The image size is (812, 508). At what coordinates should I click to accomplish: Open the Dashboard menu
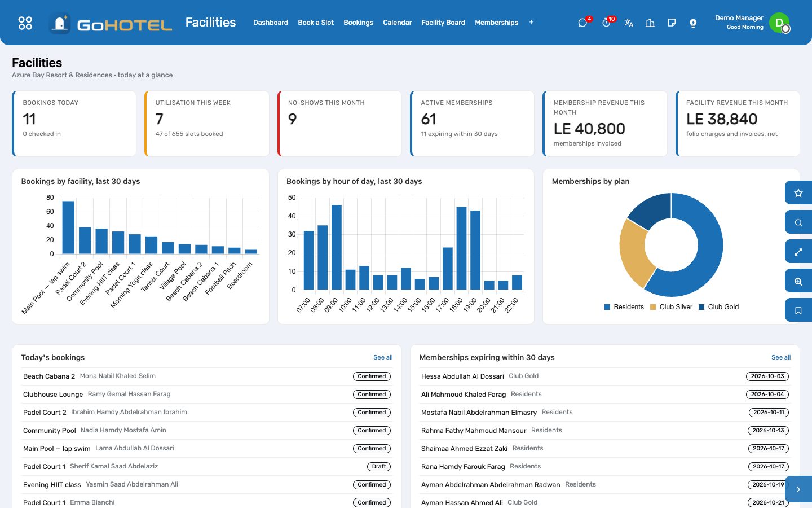click(x=271, y=23)
